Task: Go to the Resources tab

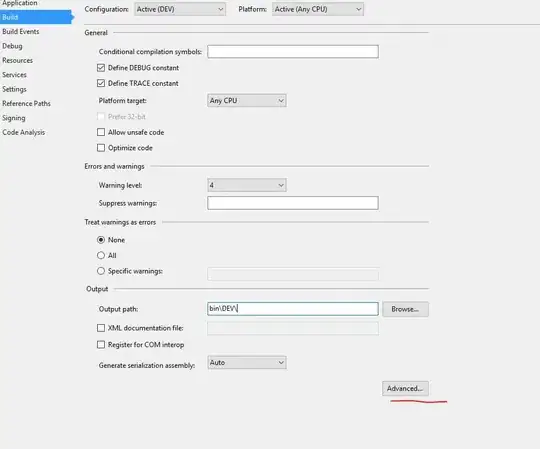Action: coord(18,61)
